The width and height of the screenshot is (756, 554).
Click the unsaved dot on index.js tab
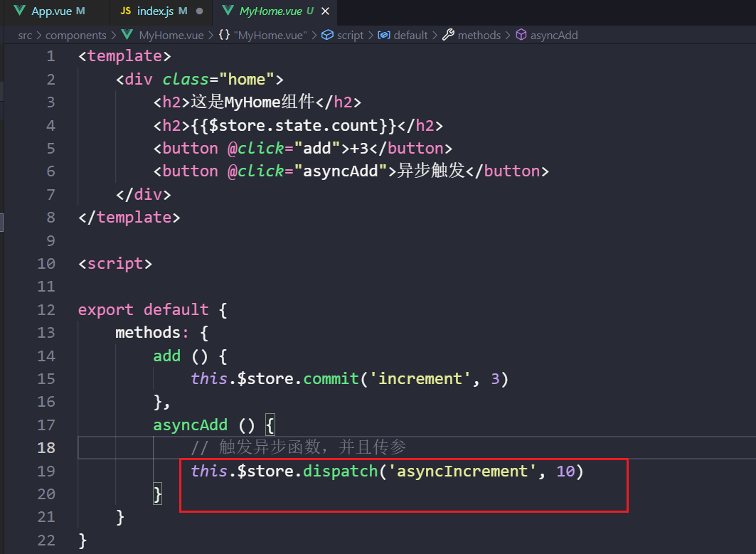click(200, 11)
